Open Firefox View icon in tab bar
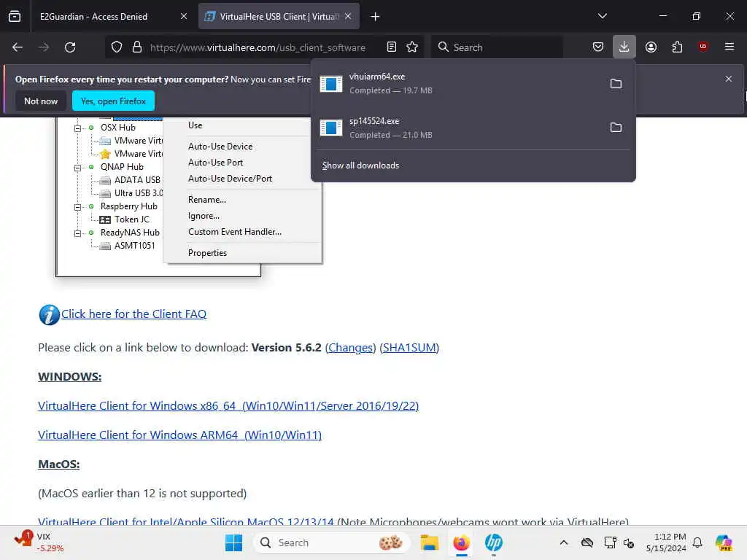Viewport: 747px width, 560px height. pyautogui.click(x=15, y=17)
